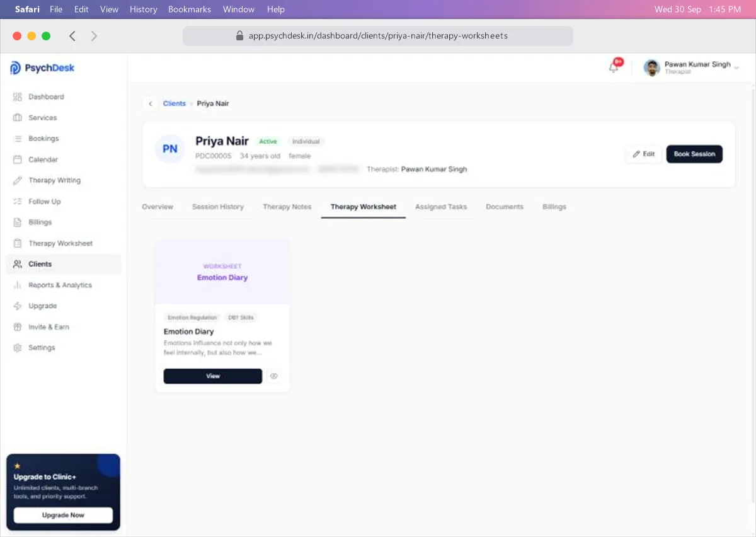756x537 pixels.
Task: Expand the Pawan Kumar Singh account menu
Action: coord(692,67)
